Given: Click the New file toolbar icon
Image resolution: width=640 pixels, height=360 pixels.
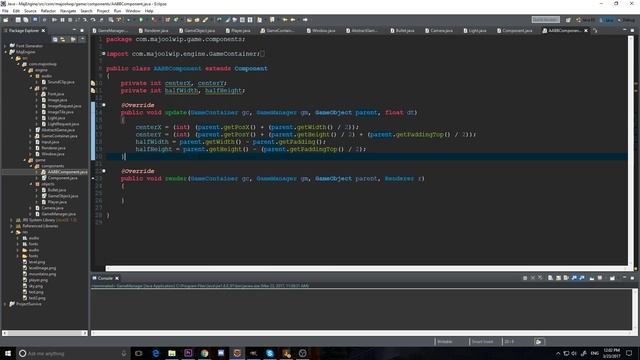Looking at the screenshot, I should pos(6,20).
